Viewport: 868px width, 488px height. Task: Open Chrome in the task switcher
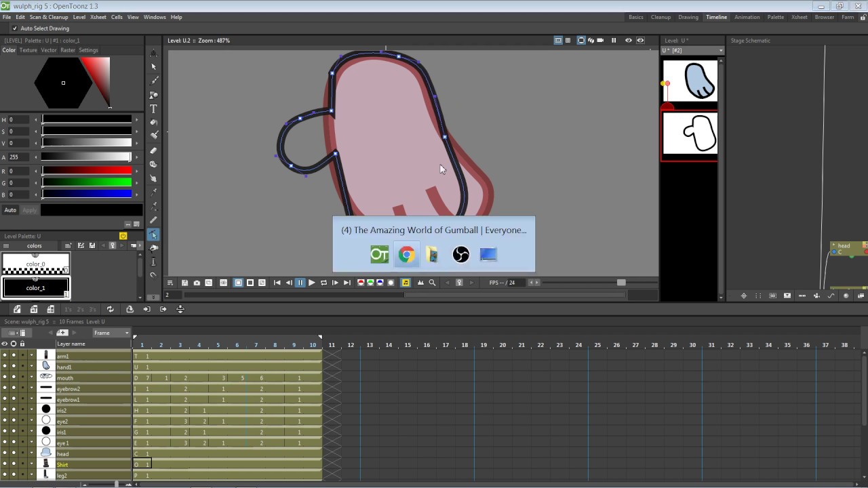[x=406, y=254]
